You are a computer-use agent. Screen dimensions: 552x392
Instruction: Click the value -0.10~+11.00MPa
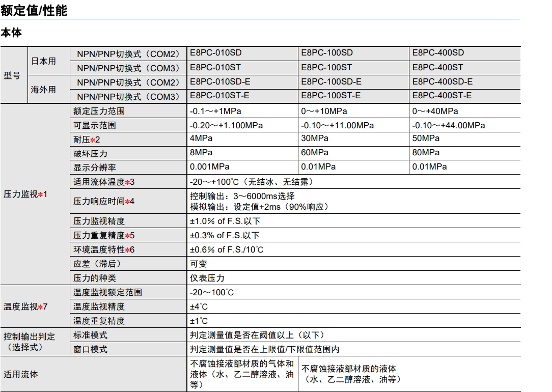(337, 126)
